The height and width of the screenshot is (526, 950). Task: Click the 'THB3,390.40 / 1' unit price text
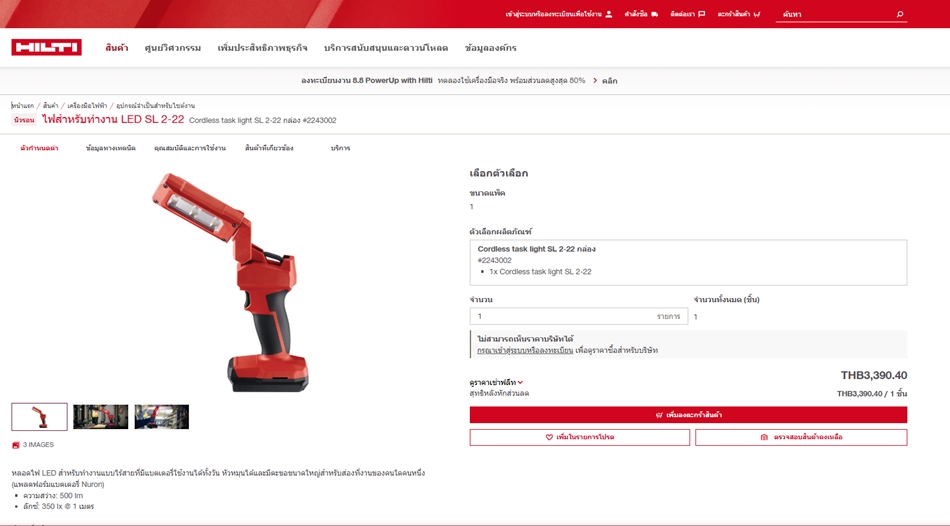pos(872,394)
